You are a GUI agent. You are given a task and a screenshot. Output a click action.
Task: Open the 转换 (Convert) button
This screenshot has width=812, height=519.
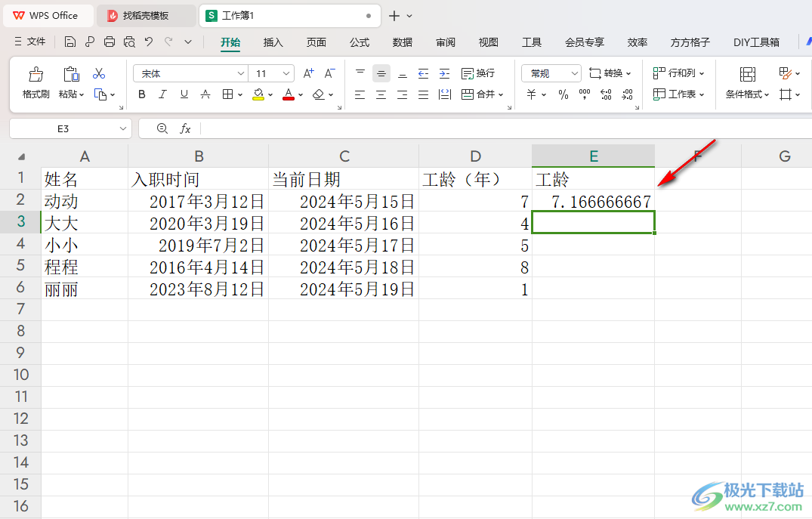point(610,73)
